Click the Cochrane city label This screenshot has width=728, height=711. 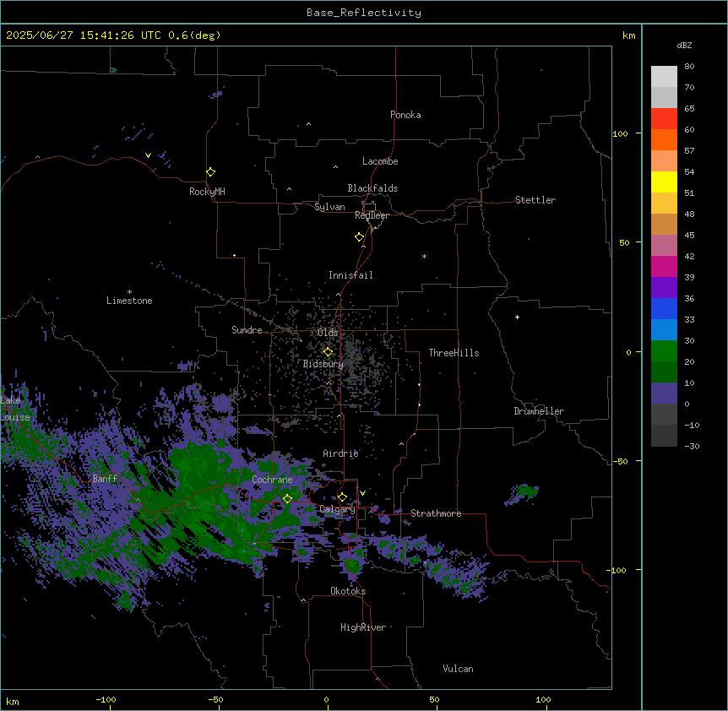272,480
